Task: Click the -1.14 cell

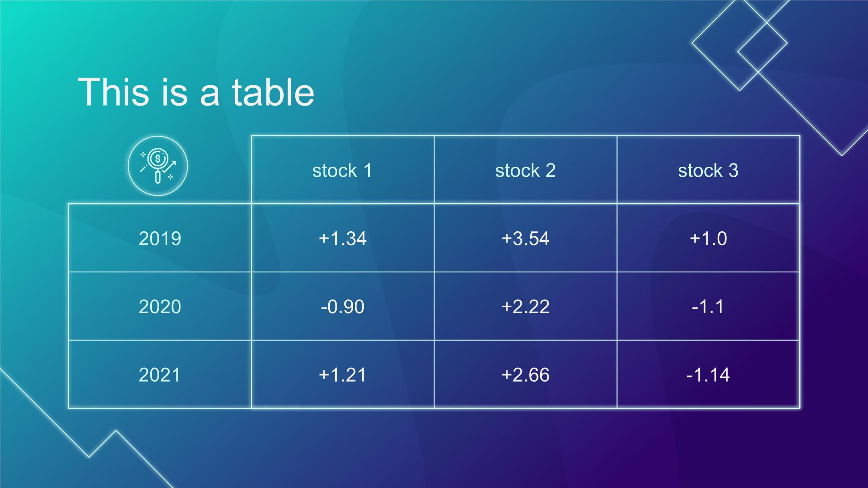Action: [708, 375]
